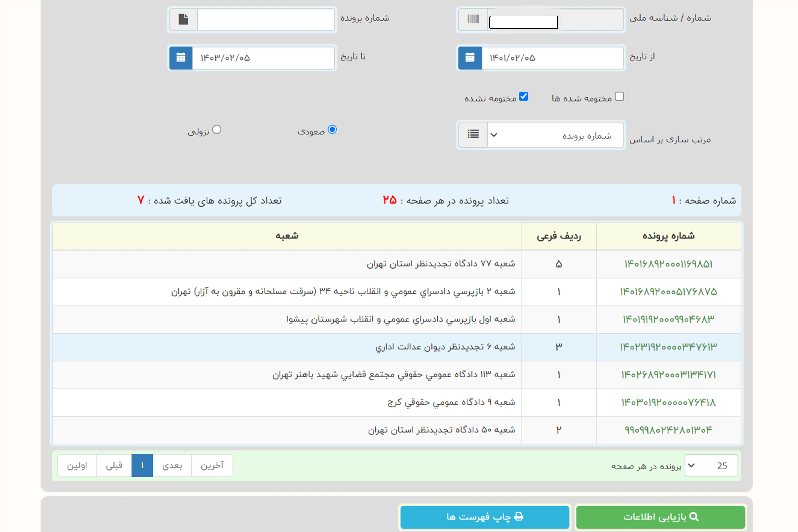Screen dimensions: 798x532
Task: Go to اولین page
Action: [77, 465]
